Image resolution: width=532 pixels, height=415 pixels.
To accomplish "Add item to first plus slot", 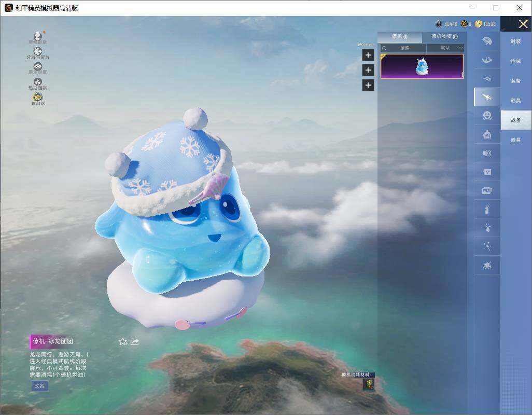I will tap(368, 55).
